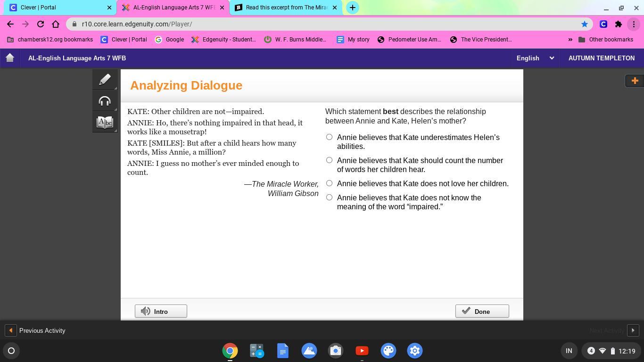Open the glossary book tool
644x362 pixels.
tap(105, 123)
